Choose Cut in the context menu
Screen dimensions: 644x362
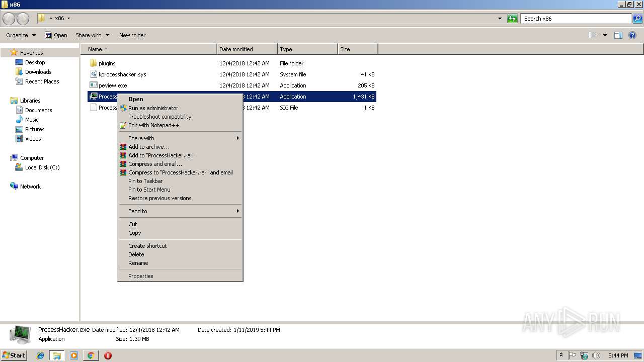(x=180, y=224)
